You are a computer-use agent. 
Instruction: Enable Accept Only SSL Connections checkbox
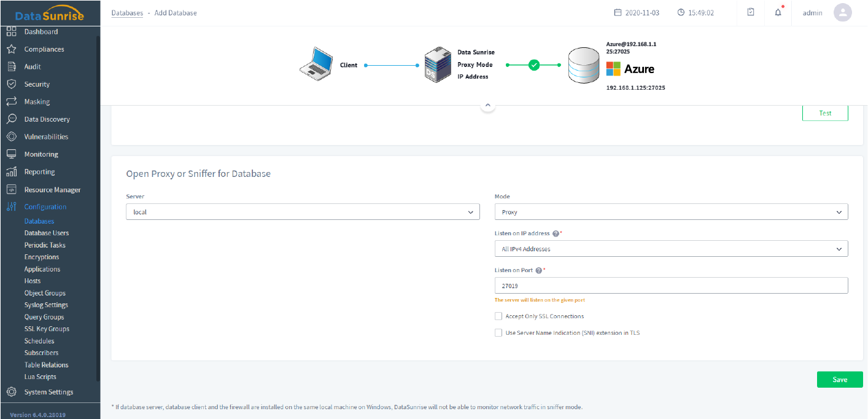point(498,316)
